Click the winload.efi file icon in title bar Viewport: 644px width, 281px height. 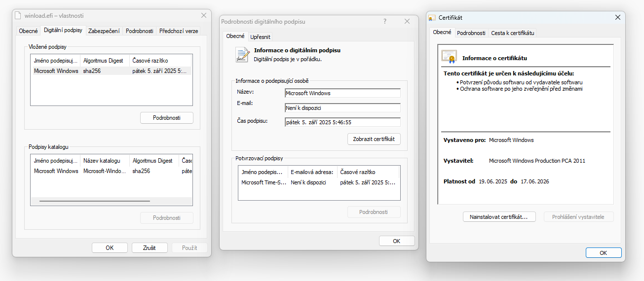pos(18,16)
